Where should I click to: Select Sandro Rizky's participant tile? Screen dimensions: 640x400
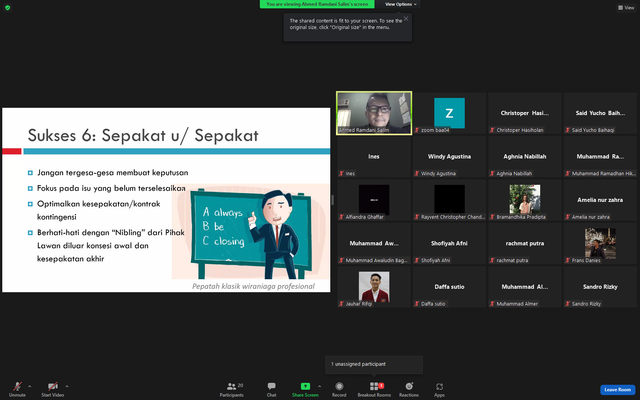pos(600,287)
